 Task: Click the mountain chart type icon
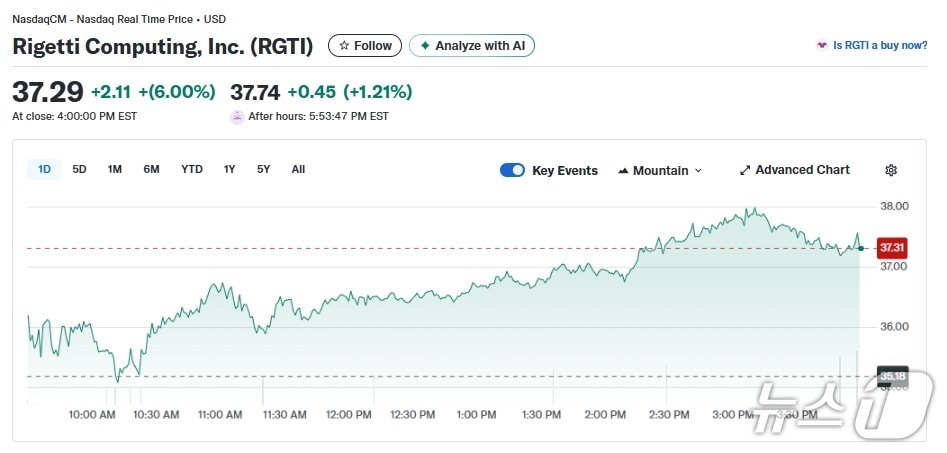[624, 171]
